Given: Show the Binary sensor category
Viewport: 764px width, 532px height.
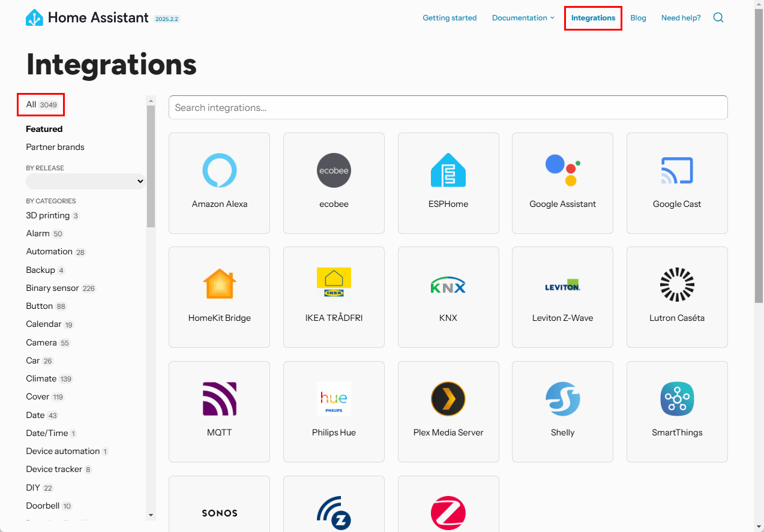Looking at the screenshot, I should click(52, 288).
